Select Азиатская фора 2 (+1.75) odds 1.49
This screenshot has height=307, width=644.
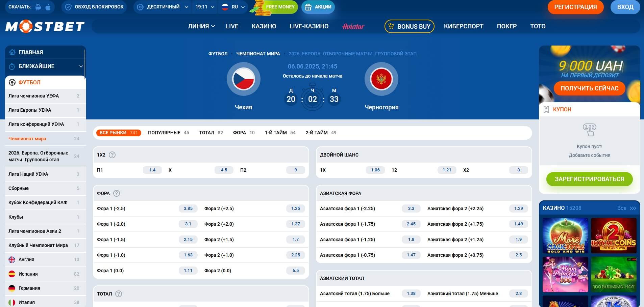519,224
